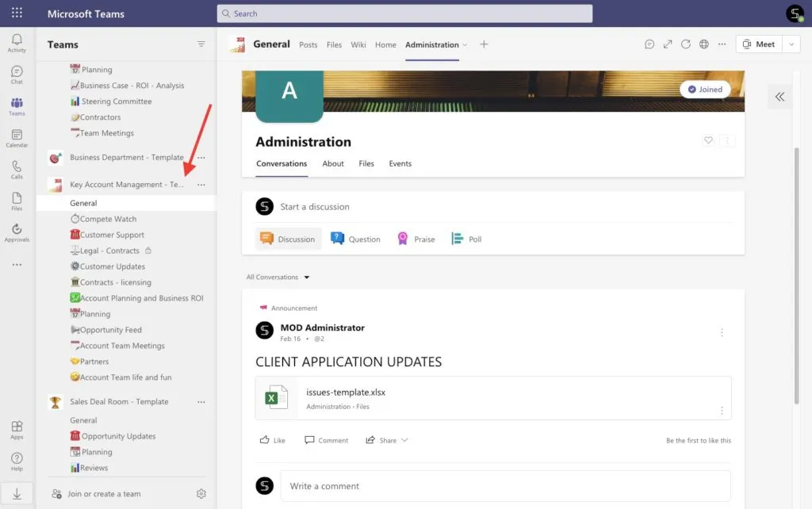Select the Events tab in Administration

click(400, 163)
